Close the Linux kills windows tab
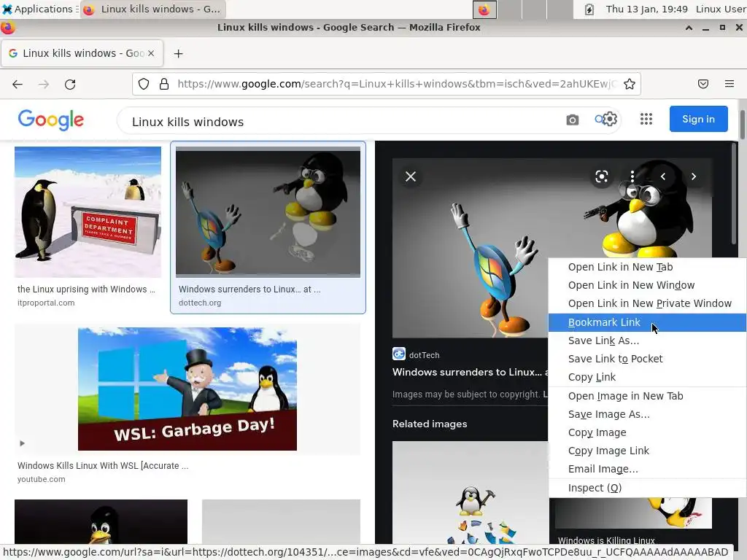The image size is (747, 560). pos(151,53)
